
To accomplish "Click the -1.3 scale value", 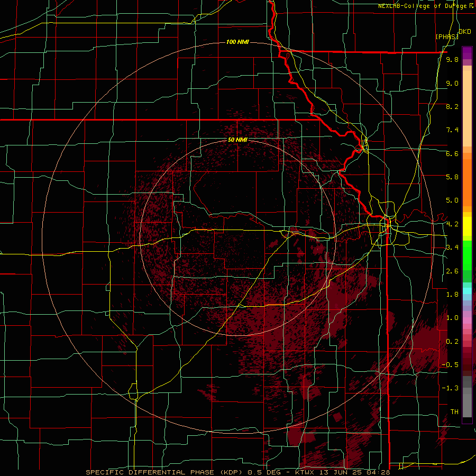I will [450, 388].
